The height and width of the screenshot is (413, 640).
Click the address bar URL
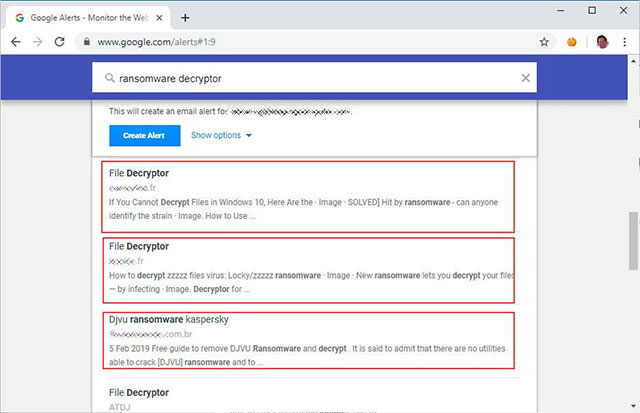(x=156, y=42)
